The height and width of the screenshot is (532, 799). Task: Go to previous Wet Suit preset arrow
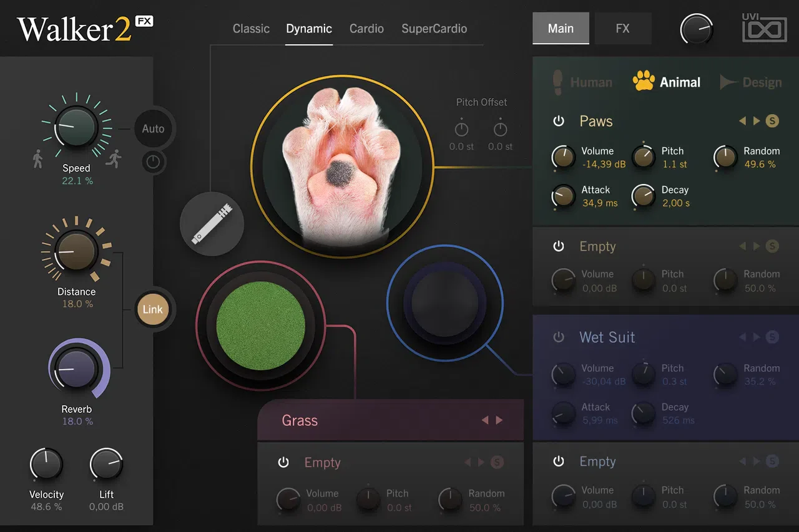(743, 337)
